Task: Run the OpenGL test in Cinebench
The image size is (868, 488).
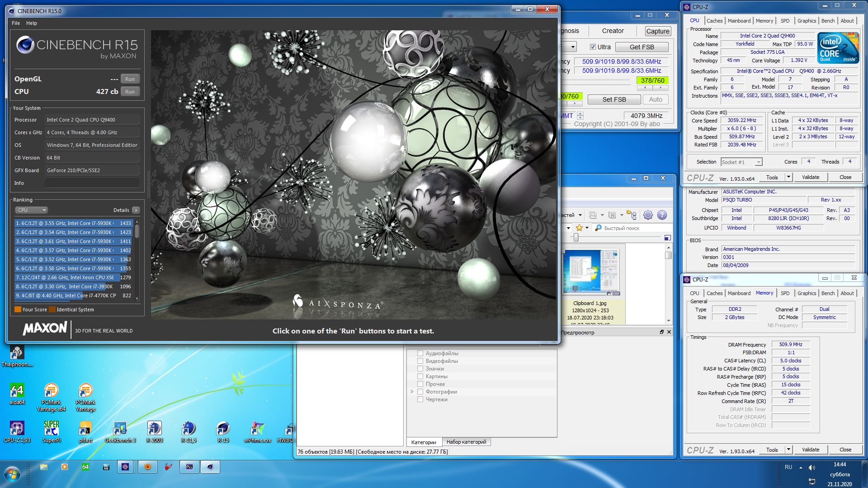Action: pyautogui.click(x=130, y=79)
